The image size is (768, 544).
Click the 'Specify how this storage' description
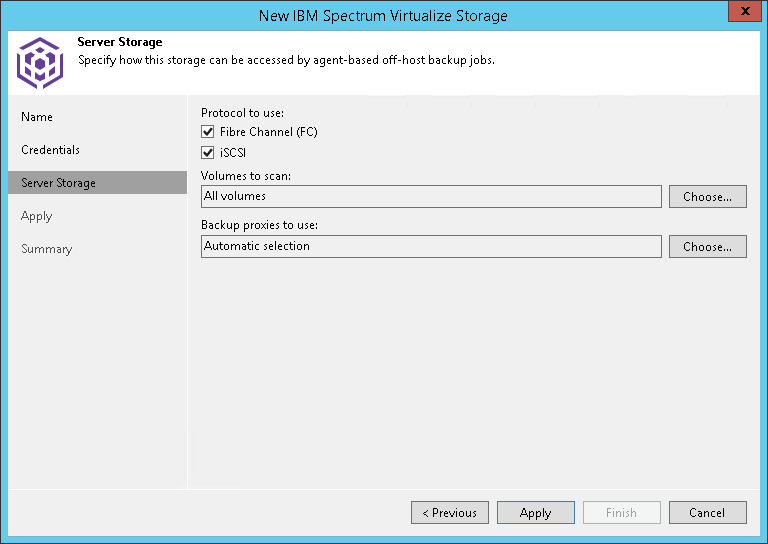(287, 60)
